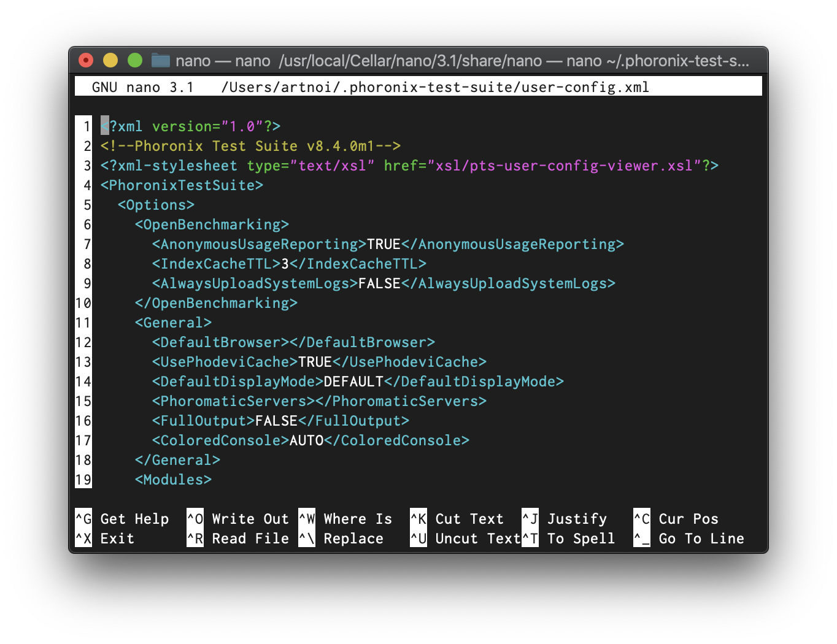The width and height of the screenshot is (837, 644).
Task: Click the empty <DefaultBrowser> tag line
Action: click(294, 342)
